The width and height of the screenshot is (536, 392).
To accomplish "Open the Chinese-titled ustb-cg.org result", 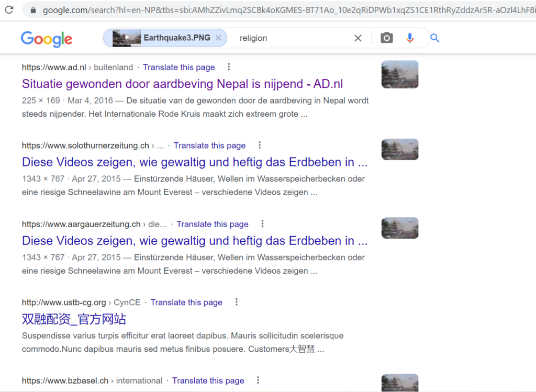I will (74, 319).
